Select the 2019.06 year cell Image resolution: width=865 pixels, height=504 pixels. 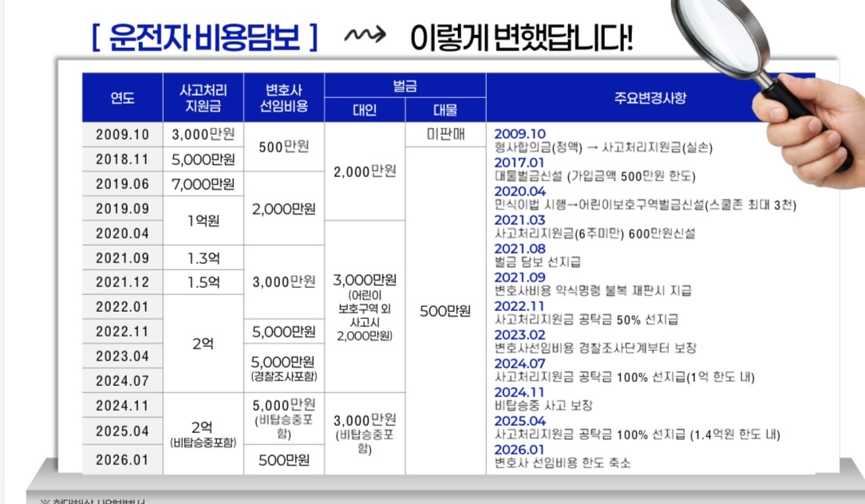point(122,184)
